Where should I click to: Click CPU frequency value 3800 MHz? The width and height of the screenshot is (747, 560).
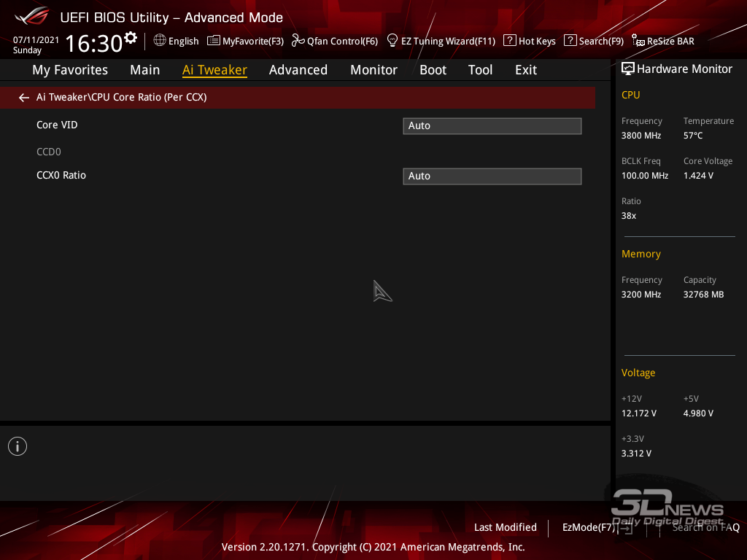tap(641, 135)
